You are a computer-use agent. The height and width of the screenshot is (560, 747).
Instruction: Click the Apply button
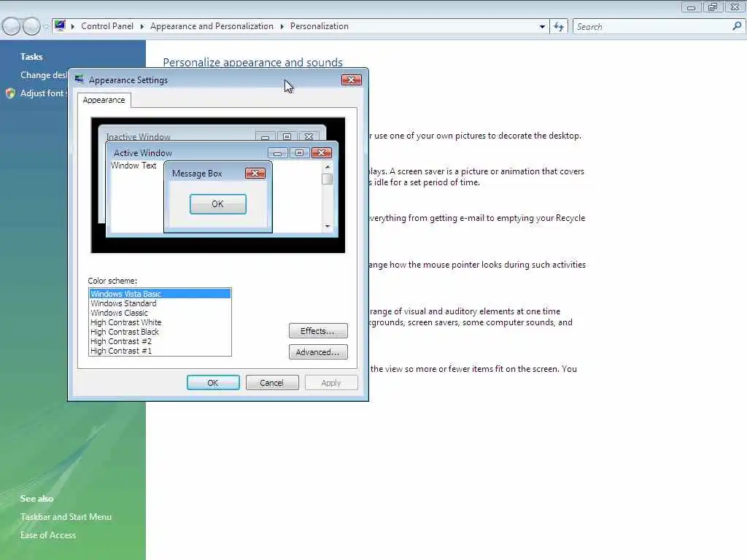(331, 382)
